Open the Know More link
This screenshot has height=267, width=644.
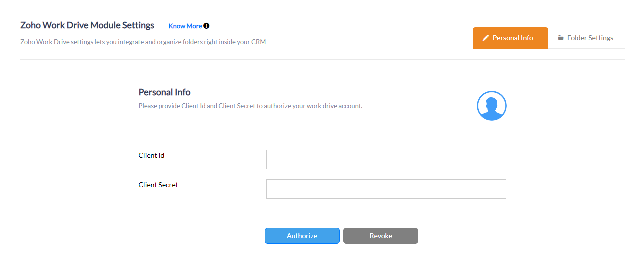185,26
